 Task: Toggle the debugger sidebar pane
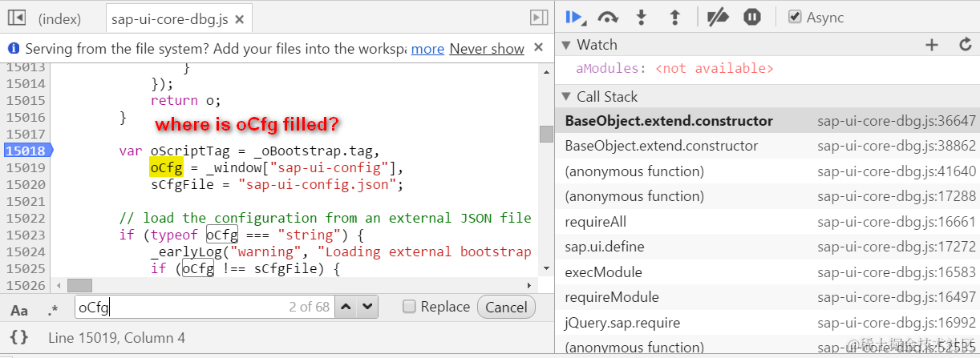point(538,18)
